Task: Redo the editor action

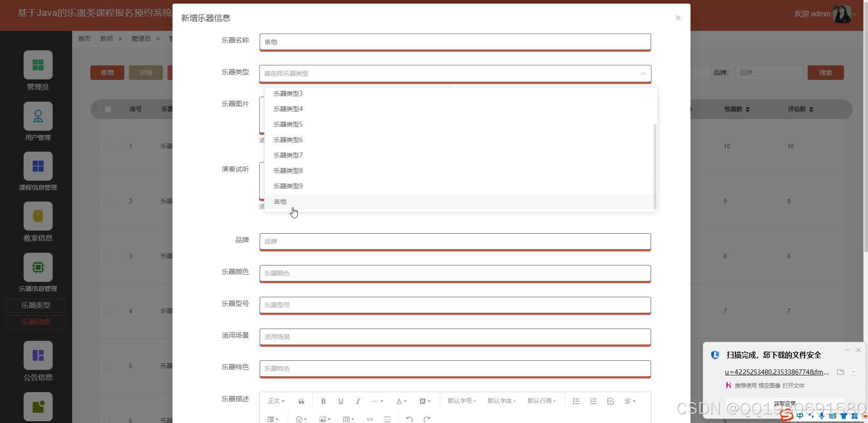Action: pos(427,419)
